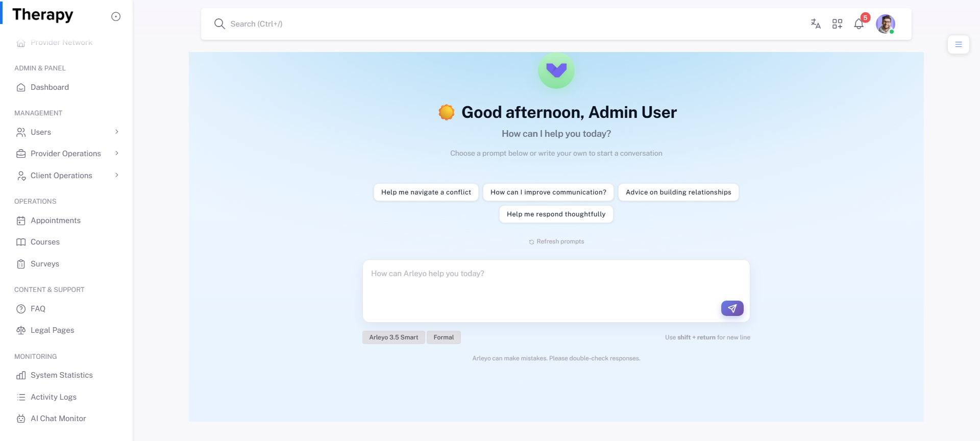980x441 pixels.
Task: Select 'How can I improve communication?' prompt
Action: point(548,192)
